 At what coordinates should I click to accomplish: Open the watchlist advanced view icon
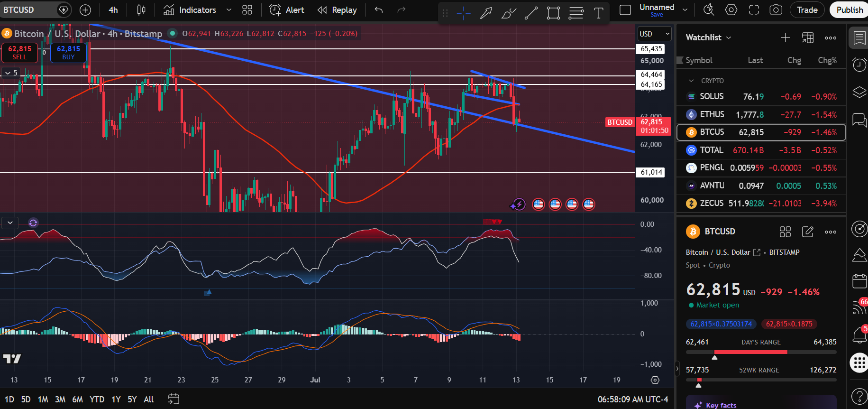click(808, 37)
